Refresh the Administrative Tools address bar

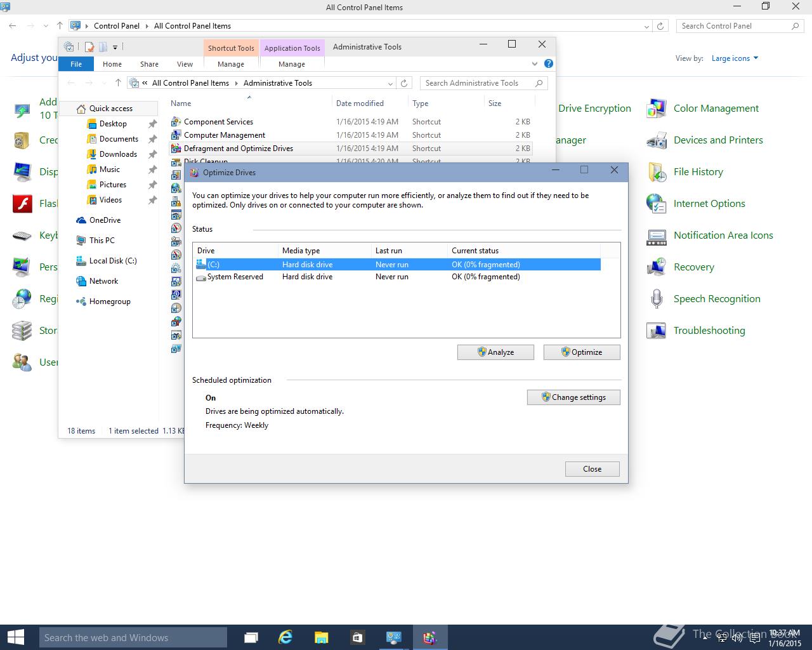[404, 83]
